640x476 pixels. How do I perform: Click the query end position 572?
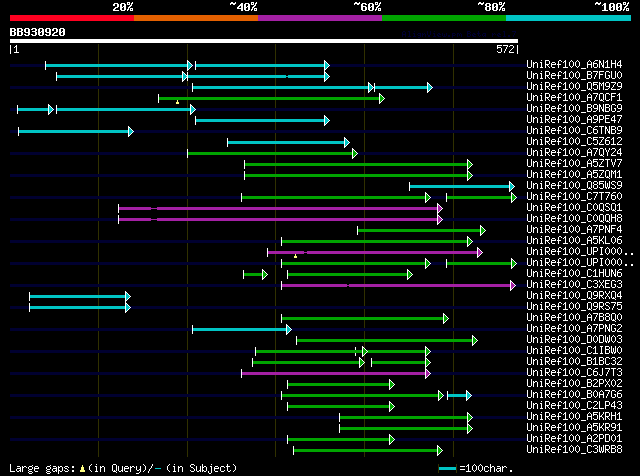click(505, 49)
